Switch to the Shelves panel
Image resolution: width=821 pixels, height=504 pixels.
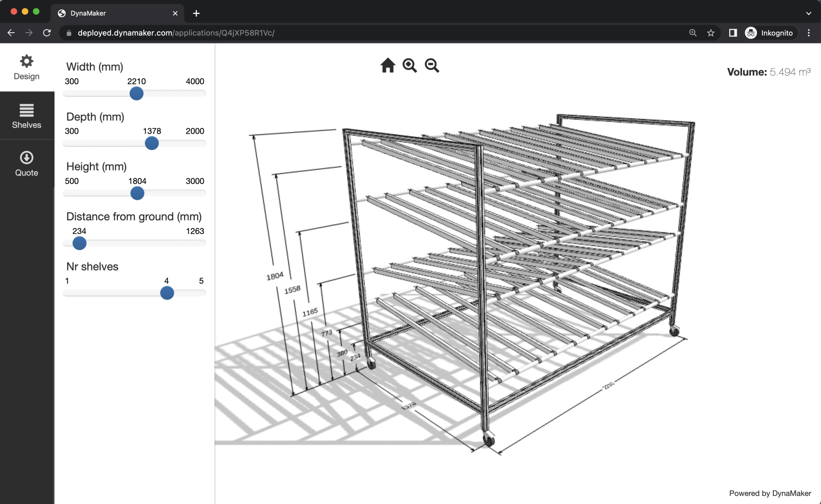26,115
